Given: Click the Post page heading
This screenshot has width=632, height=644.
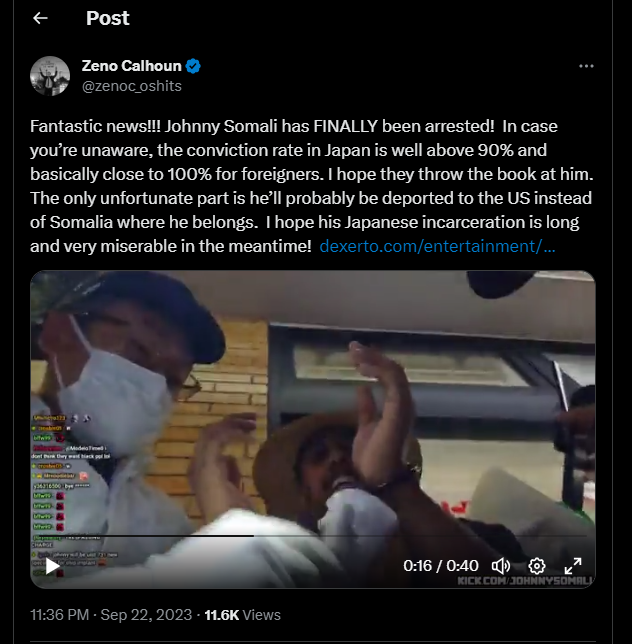Looking at the screenshot, I should 108,18.
